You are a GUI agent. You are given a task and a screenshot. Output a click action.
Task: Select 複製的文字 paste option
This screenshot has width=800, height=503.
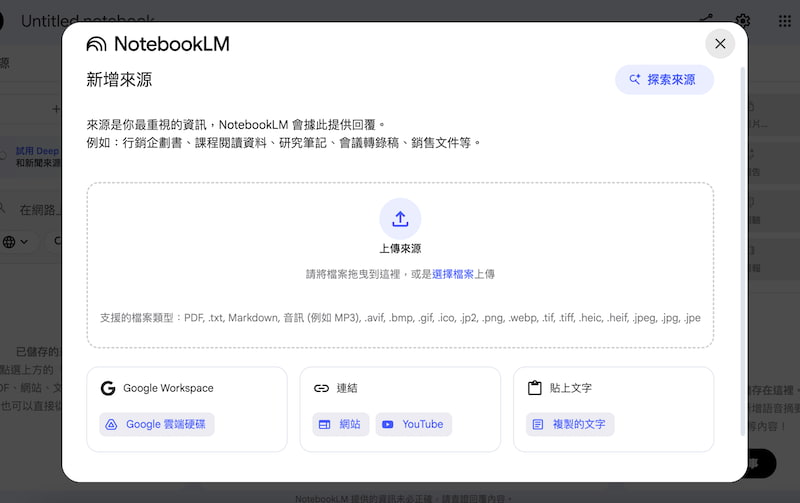[570, 424]
